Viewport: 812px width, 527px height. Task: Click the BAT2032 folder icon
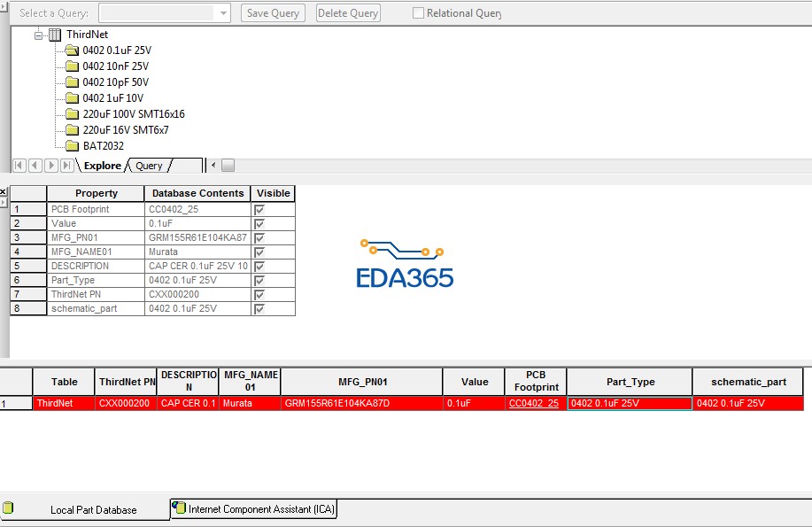click(x=72, y=146)
